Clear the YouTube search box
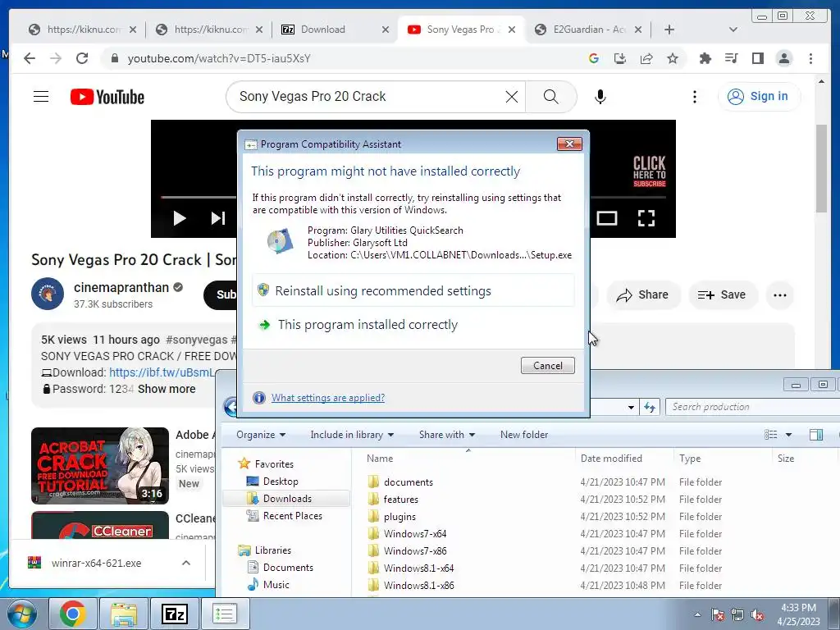The width and height of the screenshot is (840, 630). pyautogui.click(x=512, y=97)
